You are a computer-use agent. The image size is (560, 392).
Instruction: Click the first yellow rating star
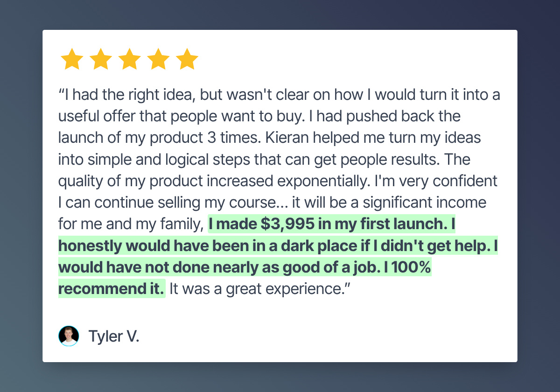point(72,59)
